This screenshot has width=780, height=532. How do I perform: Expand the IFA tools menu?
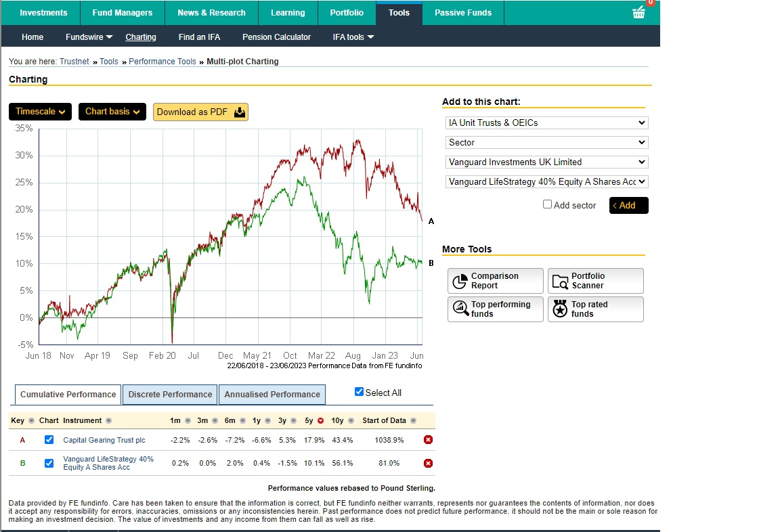(x=353, y=37)
